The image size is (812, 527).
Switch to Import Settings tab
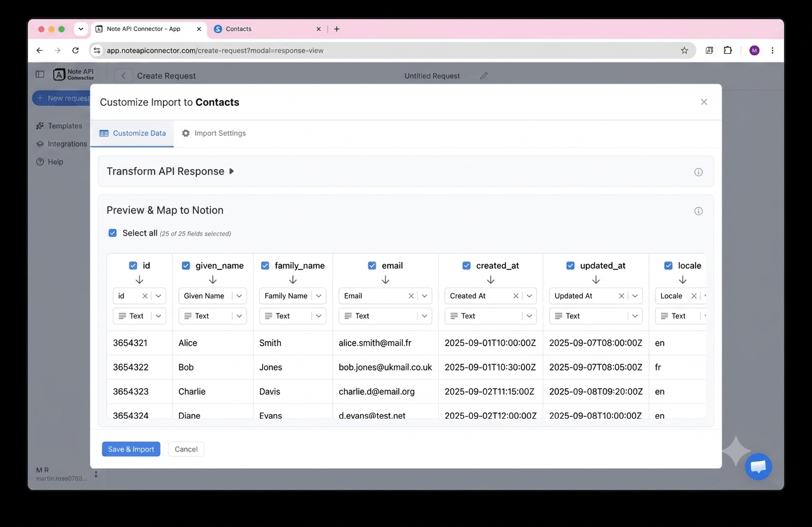click(214, 134)
